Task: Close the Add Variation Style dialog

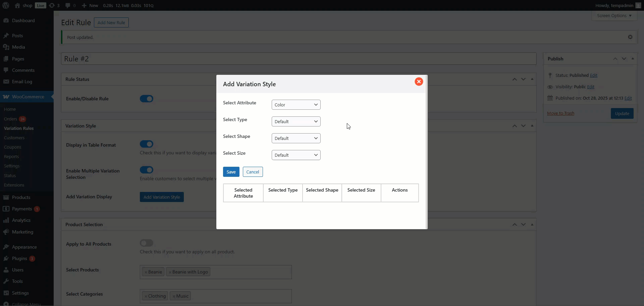Action: (x=419, y=82)
